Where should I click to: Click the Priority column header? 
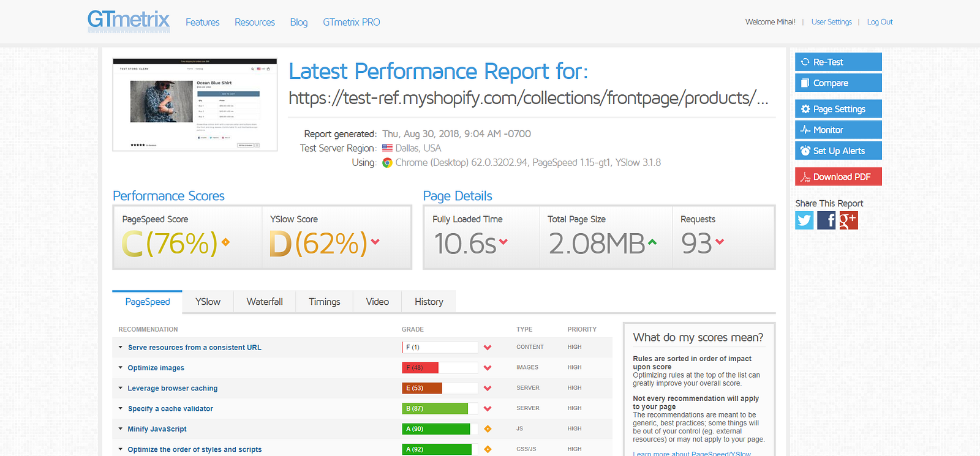coord(582,329)
